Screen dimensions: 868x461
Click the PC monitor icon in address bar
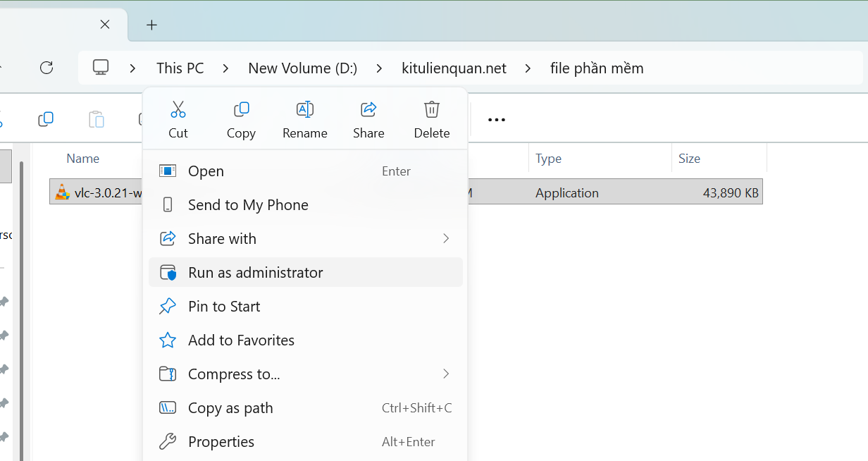point(101,68)
